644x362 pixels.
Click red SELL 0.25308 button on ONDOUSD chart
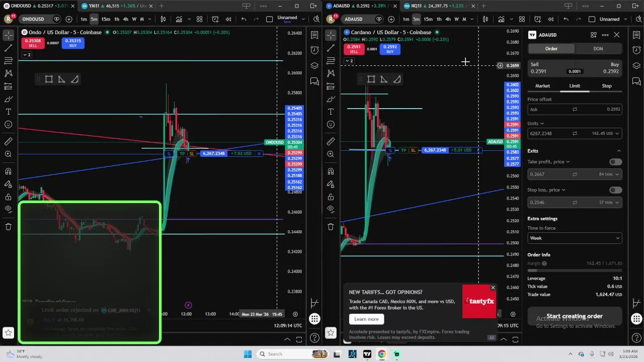[x=33, y=43]
